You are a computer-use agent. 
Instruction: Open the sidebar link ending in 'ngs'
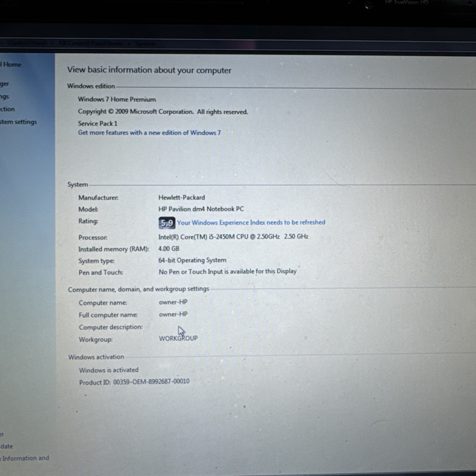click(x=4, y=97)
